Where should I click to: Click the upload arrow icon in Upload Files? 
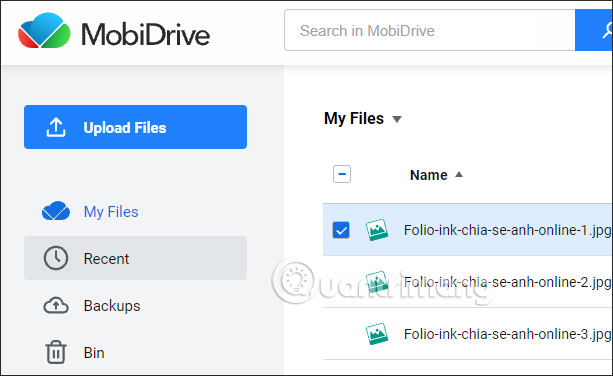click(x=56, y=127)
